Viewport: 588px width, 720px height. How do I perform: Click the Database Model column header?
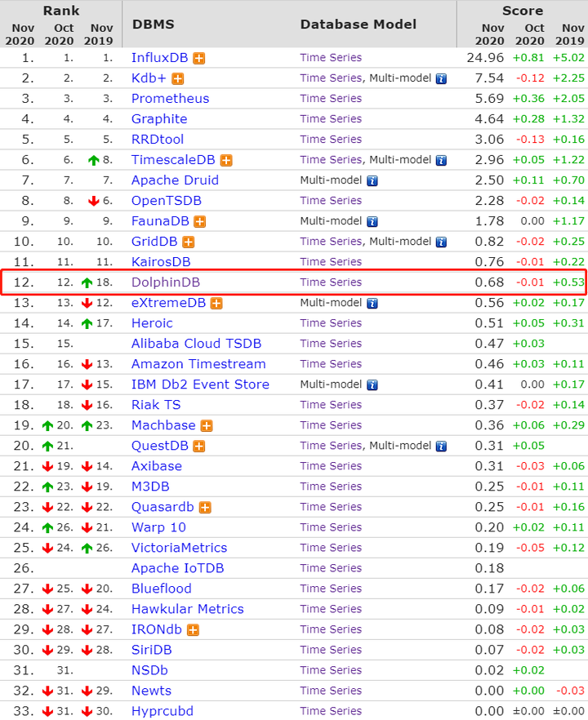pos(359,24)
